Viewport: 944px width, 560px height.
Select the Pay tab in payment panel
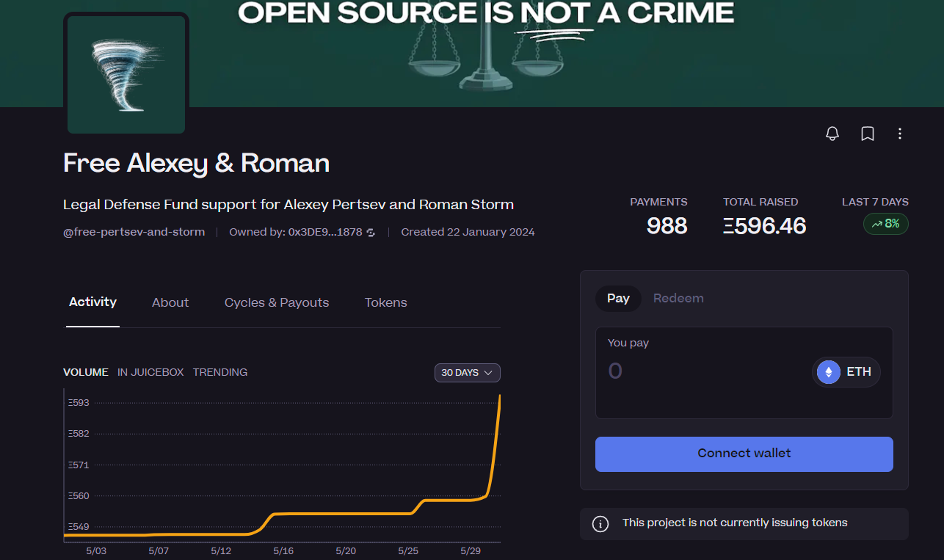pos(618,298)
